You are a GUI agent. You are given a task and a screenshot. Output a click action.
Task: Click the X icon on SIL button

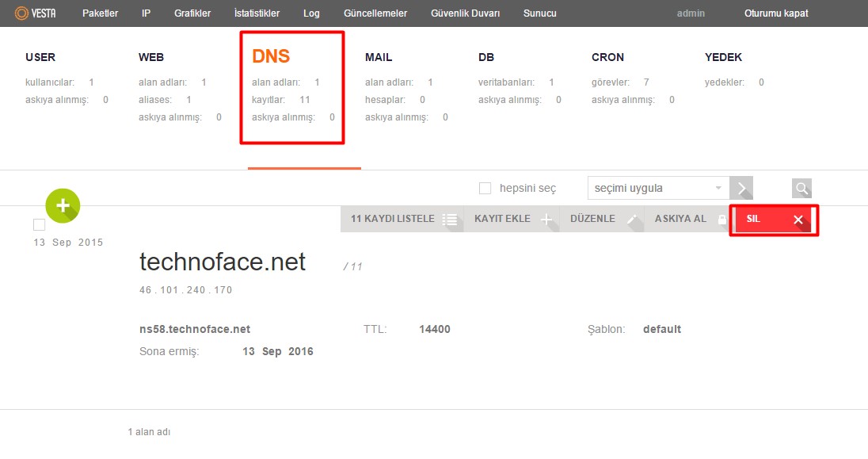pyautogui.click(x=798, y=220)
